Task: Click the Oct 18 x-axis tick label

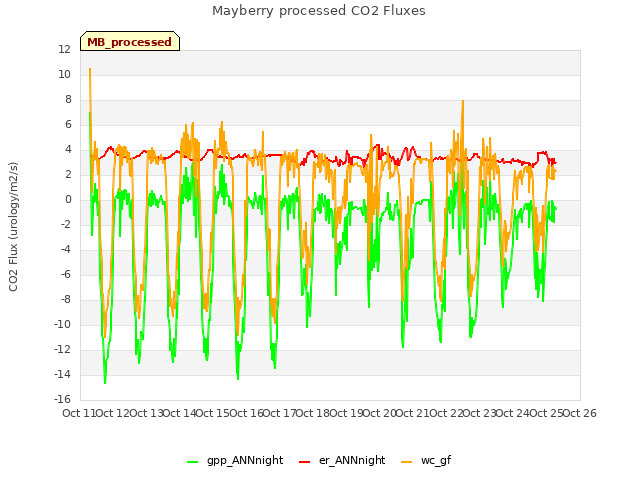Action: point(313,413)
